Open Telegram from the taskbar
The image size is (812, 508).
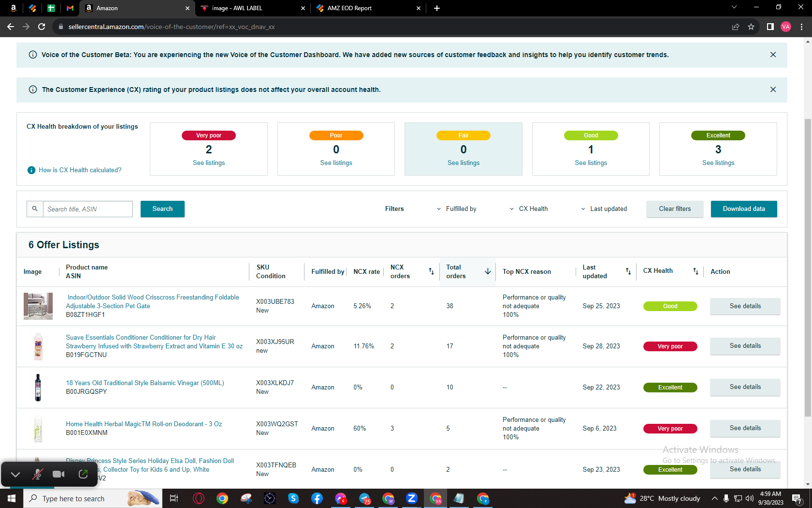(x=364, y=498)
